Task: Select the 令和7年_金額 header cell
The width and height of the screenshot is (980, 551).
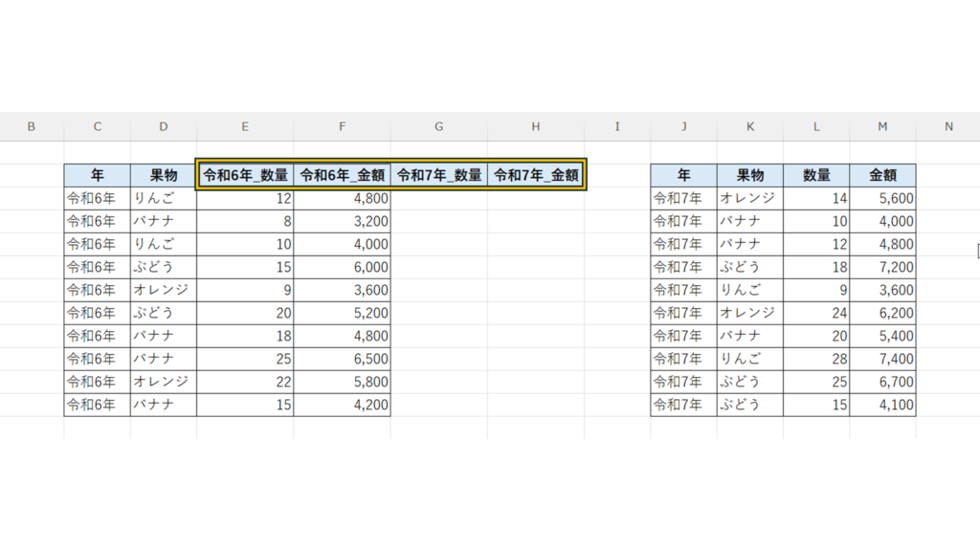Action: 536,175
